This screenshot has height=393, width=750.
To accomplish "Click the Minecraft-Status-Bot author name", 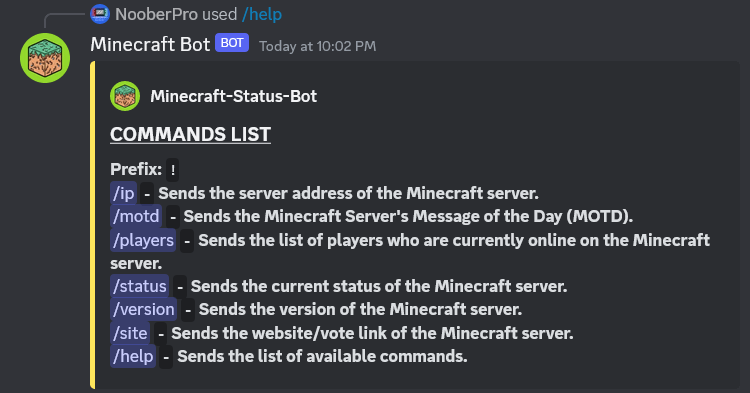I will pos(233,96).
